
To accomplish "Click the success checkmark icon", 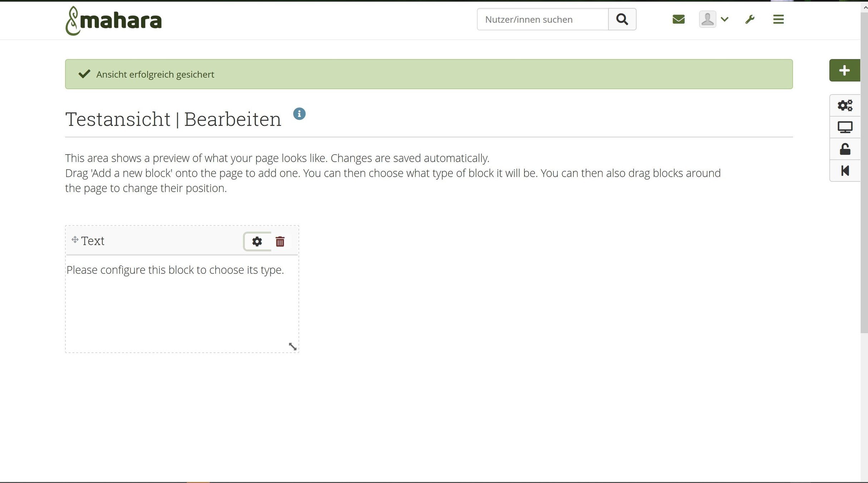I will click(x=84, y=74).
